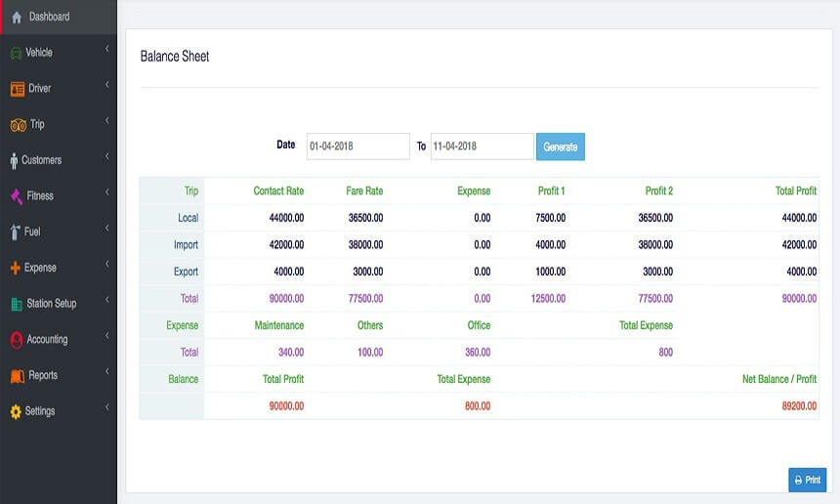
Task: Click the Fuel pump icon
Action: click(x=15, y=231)
